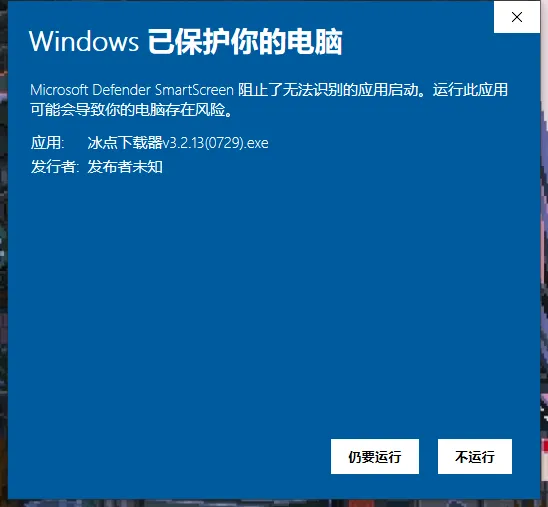Click the 发行者: label

click(x=55, y=167)
